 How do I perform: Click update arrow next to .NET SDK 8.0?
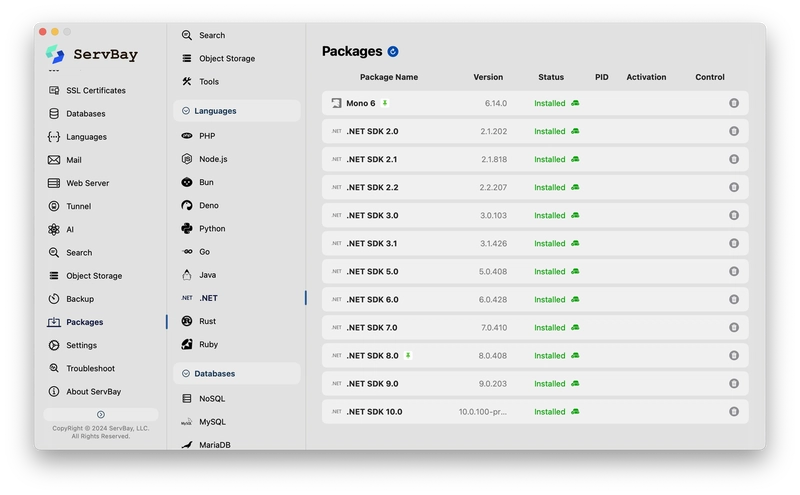[408, 355]
